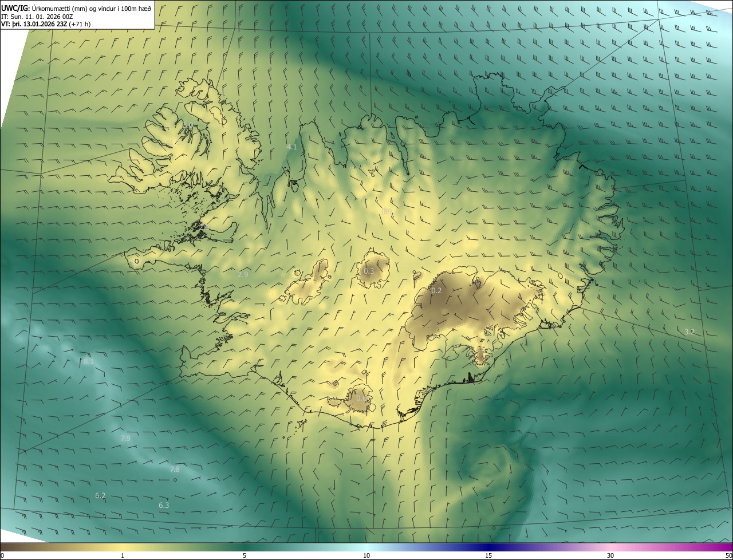Click the 7.9 value over the southwest ocean
This screenshot has width=733, height=560.
point(125,438)
